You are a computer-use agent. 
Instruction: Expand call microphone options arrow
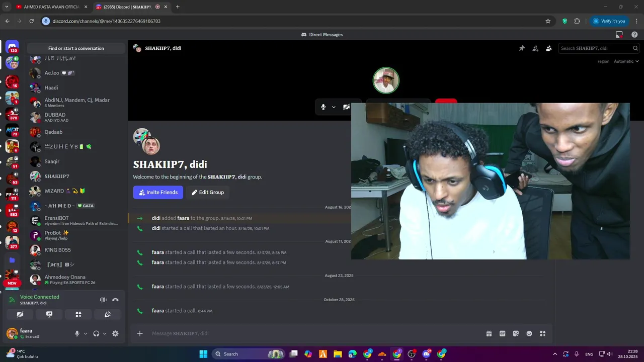[x=333, y=107]
